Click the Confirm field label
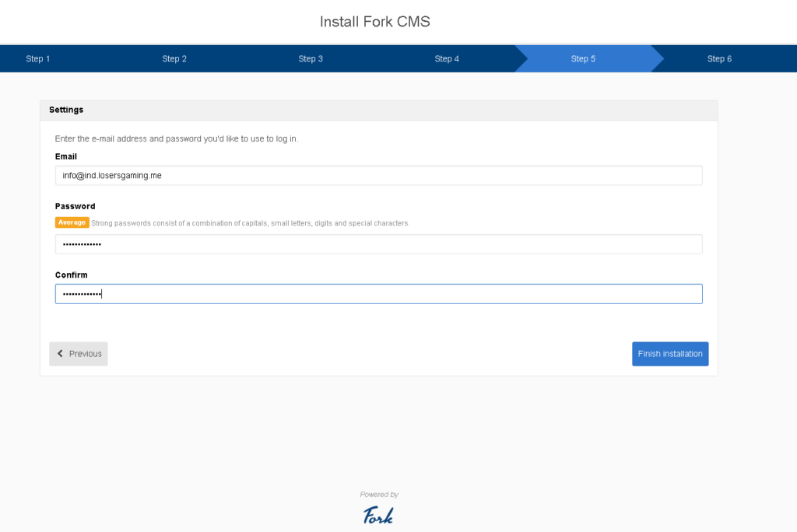 71,275
